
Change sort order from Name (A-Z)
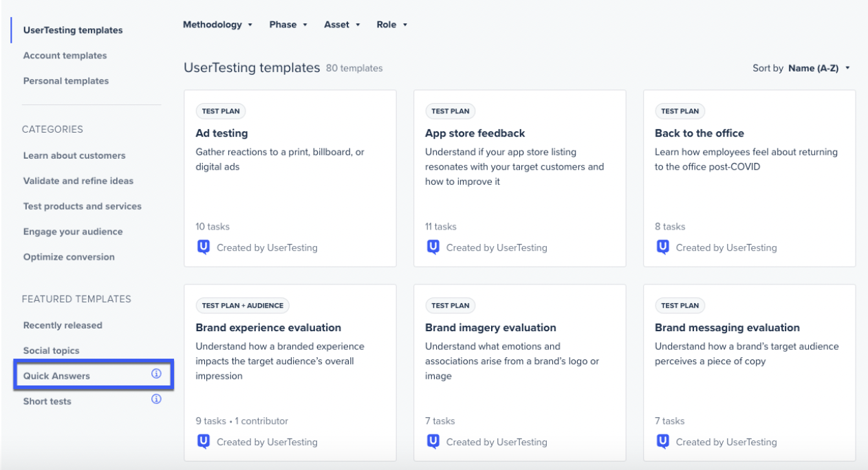(x=819, y=68)
